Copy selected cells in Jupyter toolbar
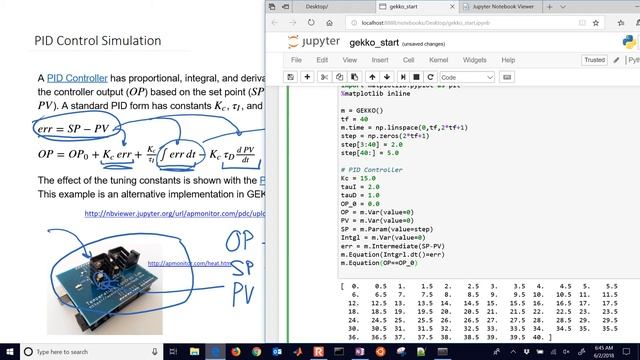The width and height of the screenshot is (640, 360). pos(339,77)
